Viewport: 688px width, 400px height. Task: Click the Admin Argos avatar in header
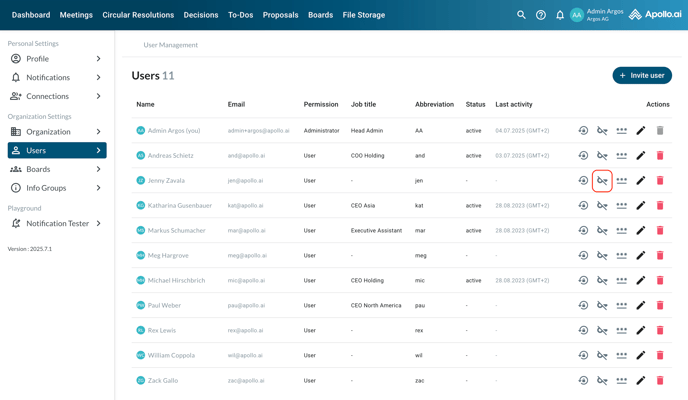click(x=577, y=15)
